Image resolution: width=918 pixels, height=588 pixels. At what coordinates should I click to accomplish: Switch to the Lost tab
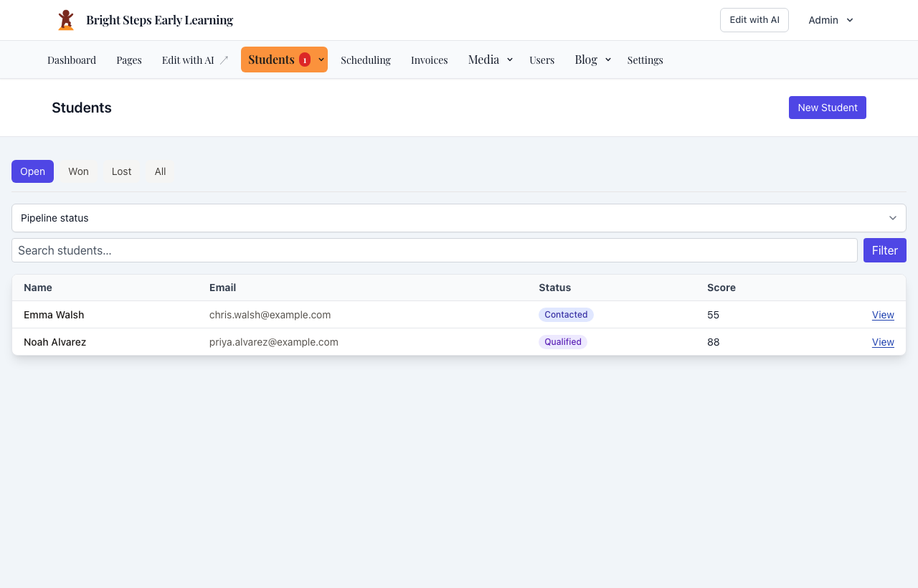[x=122, y=171]
